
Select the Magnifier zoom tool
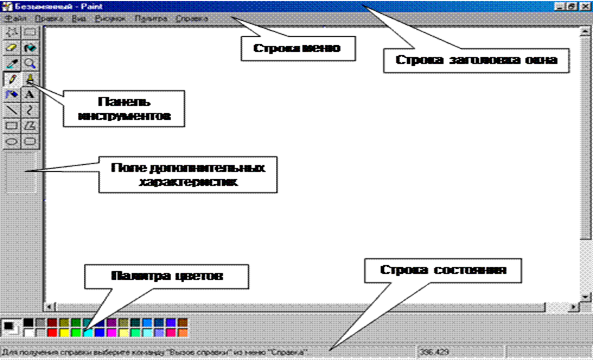coord(29,64)
